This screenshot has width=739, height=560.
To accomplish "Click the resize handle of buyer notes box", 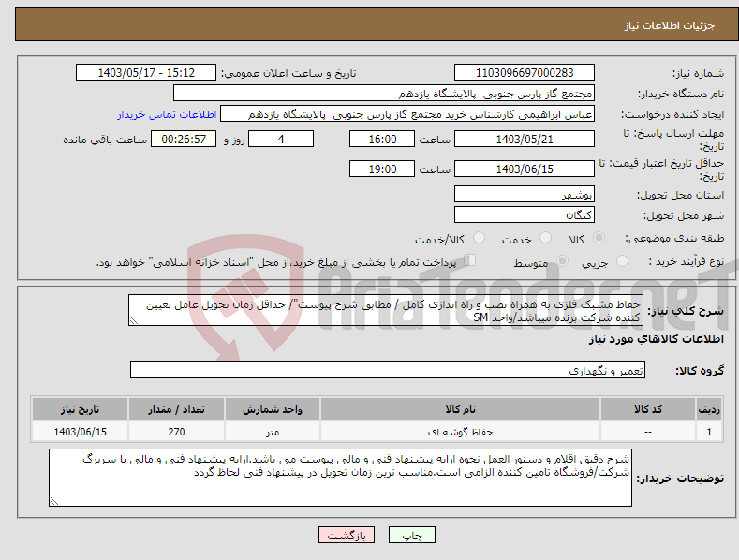I will [x=53, y=502].
